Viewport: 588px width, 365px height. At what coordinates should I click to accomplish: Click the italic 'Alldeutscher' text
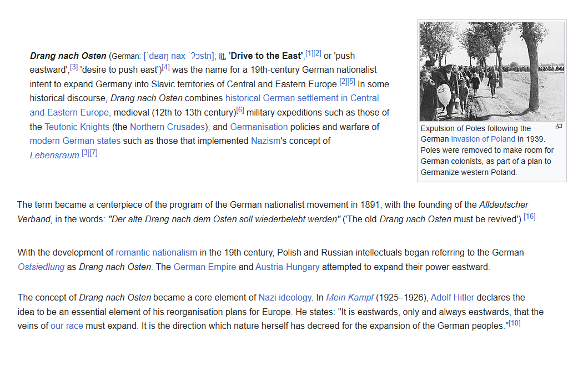pyautogui.click(x=504, y=205)
